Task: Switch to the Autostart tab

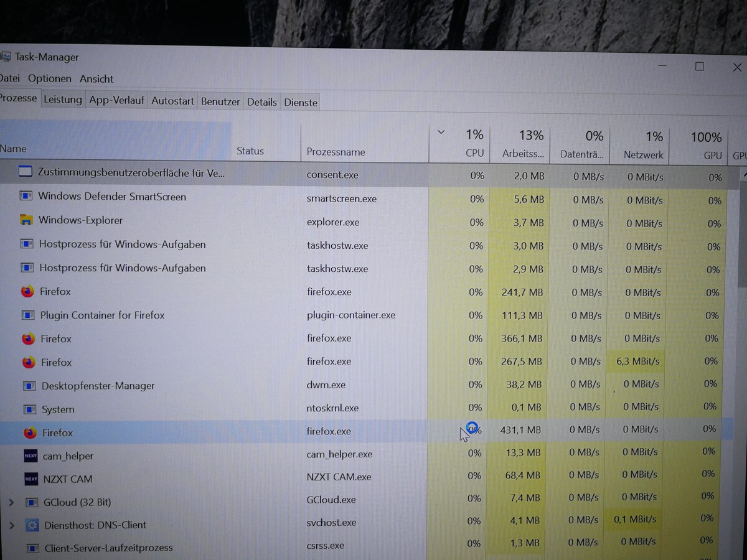Action: 172,101
